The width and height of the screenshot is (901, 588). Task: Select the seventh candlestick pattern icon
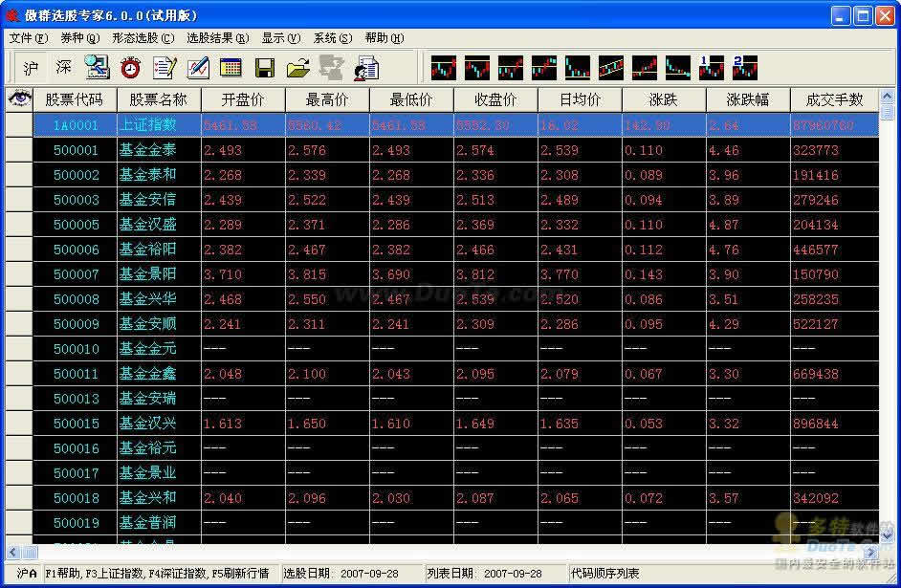pos(645,68)
